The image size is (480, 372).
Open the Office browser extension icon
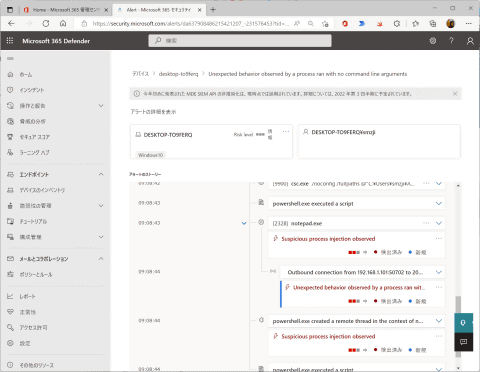(345, 24)
